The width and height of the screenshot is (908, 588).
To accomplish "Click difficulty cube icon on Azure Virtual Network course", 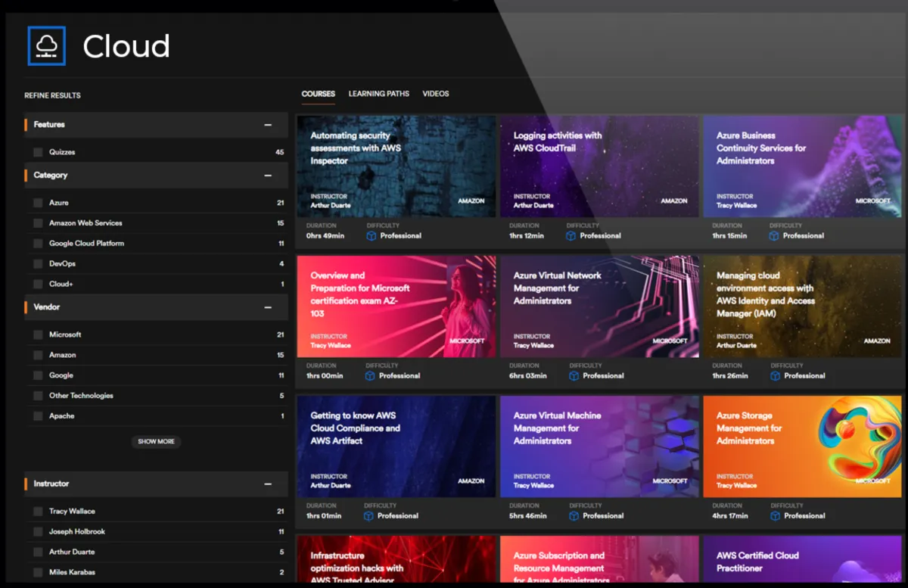I will [x=574, y=376].
